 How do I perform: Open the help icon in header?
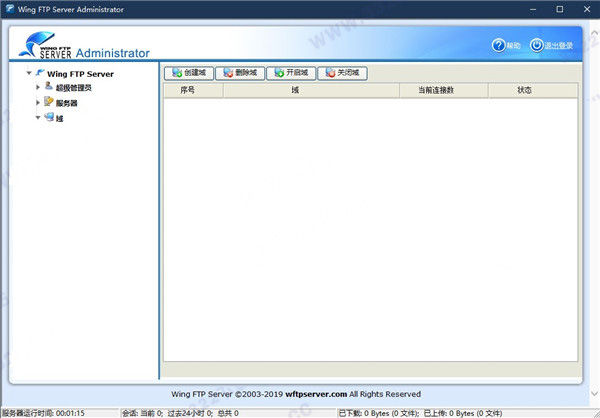(x=499, y=46)
